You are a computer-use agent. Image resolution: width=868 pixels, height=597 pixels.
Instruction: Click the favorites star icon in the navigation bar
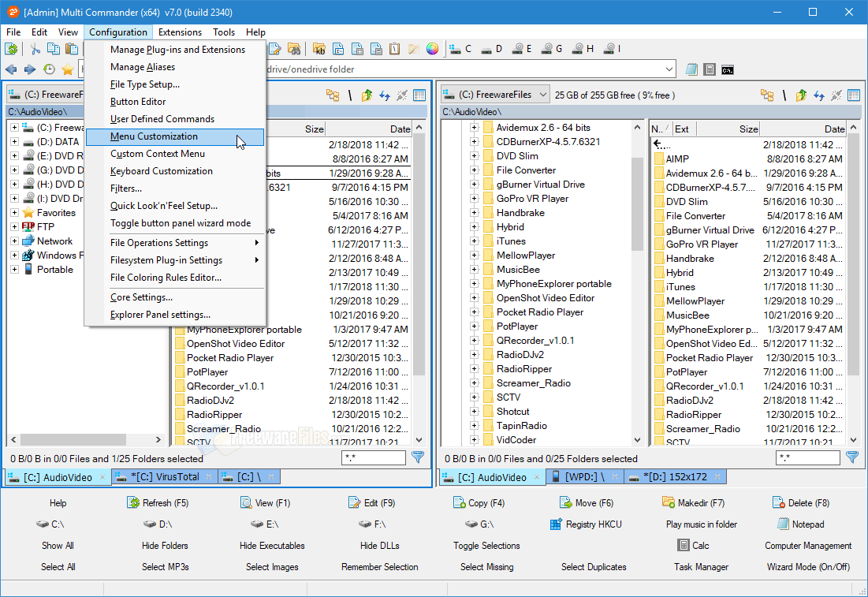click(68, 69)
